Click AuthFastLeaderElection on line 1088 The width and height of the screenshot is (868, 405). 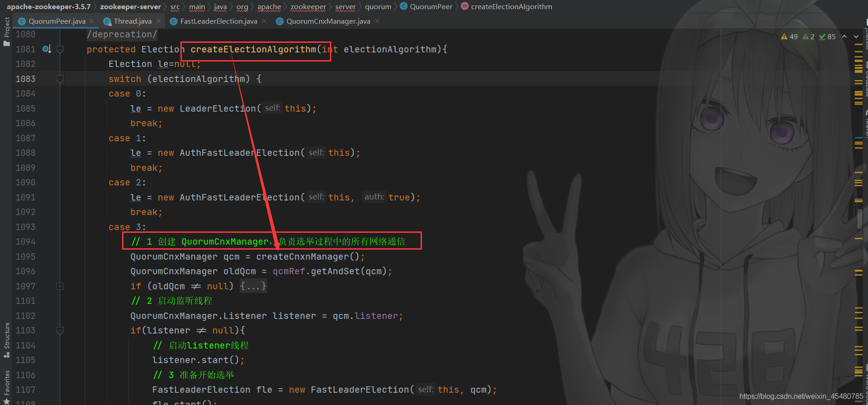point(240,153)
